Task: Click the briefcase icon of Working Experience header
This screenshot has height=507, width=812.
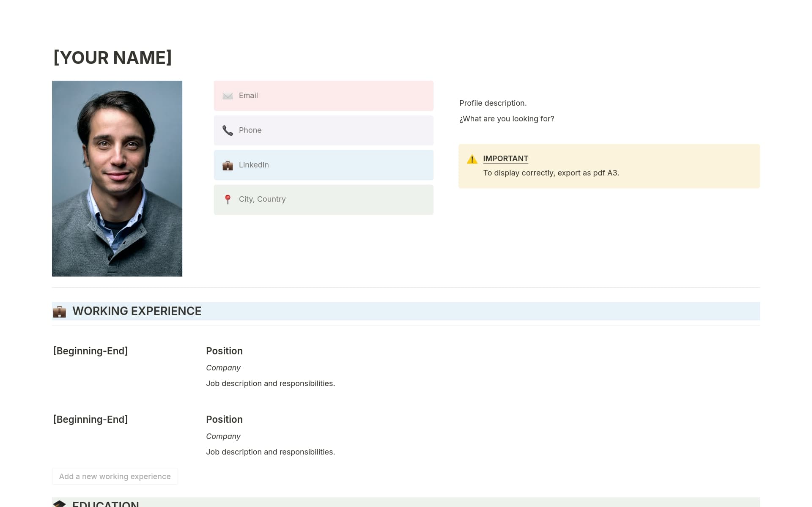Action: (x=60, y=312)
